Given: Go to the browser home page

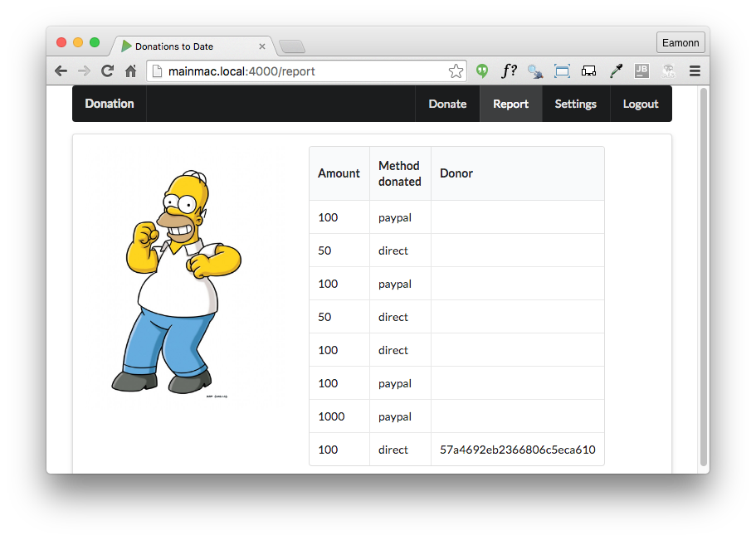Looking at the screenshot, I should 130,71.
